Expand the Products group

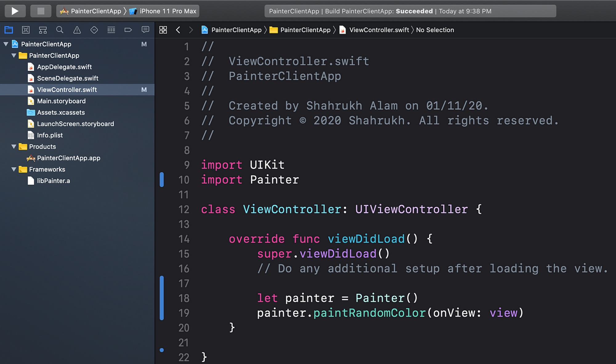click(14, 146)
